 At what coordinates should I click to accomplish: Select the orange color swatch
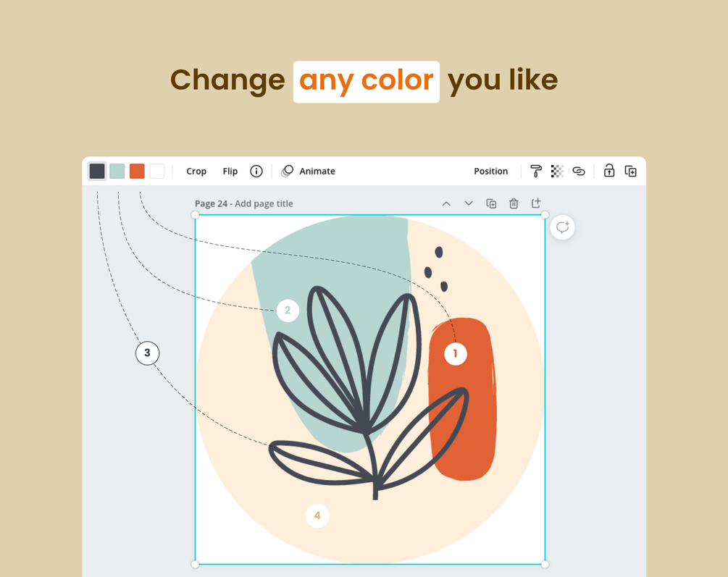tap(137, 172)
